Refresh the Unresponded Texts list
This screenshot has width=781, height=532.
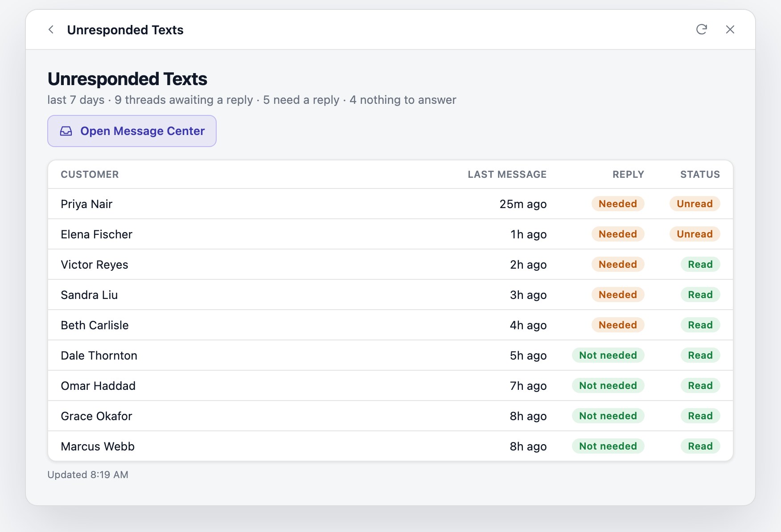tap(702, 29)
